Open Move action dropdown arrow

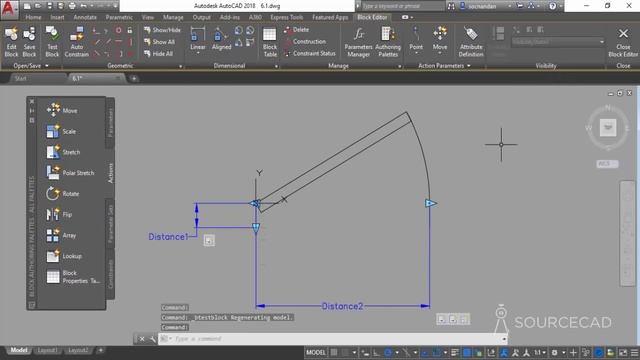[440, 53]
